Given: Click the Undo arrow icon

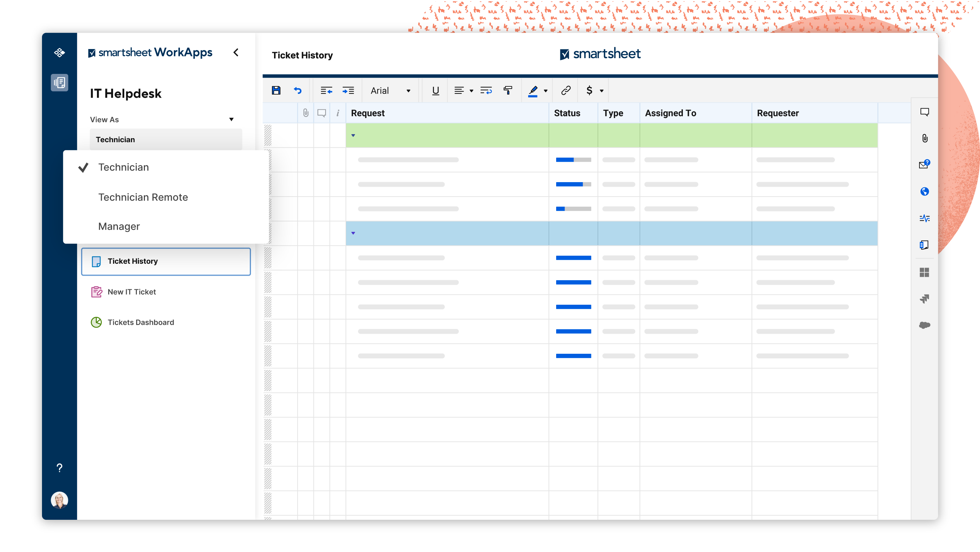Looking at the screenshot, I should [297, 91].
